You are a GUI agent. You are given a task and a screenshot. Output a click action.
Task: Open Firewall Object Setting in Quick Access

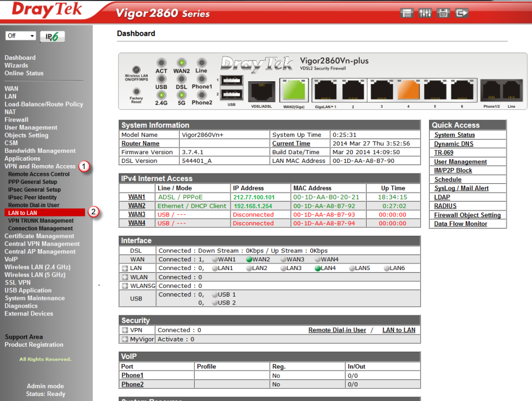click(467, 215)
